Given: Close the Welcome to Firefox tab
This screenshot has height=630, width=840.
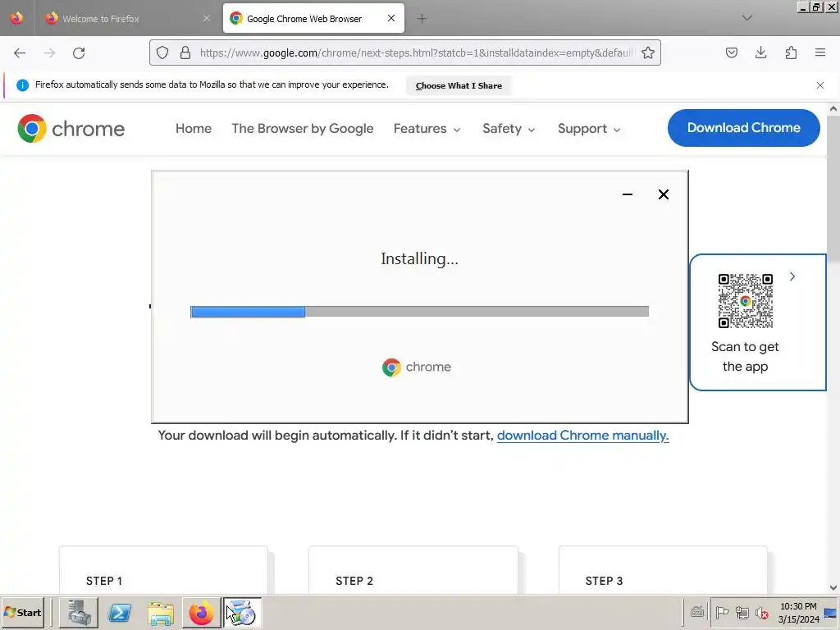Looking at the screenshot, I should pyautogui.click(x=207, y=19).
